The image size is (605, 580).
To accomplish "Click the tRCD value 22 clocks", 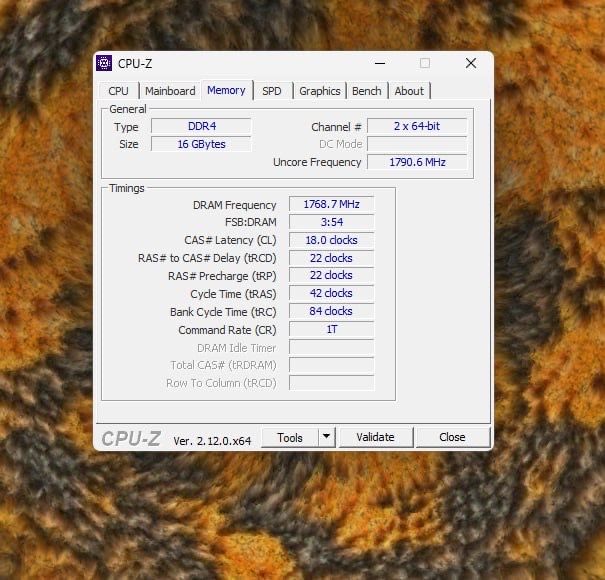I will tap(331, 258).
